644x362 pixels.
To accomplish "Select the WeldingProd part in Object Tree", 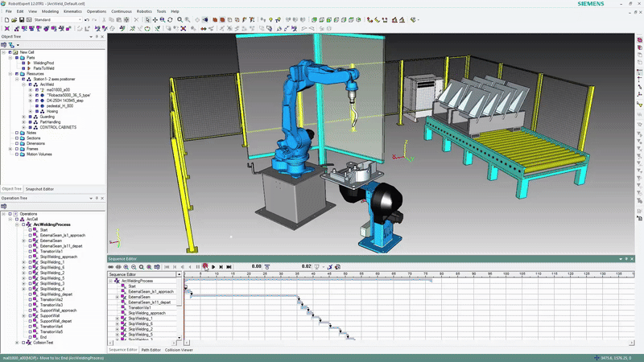I will [43, 64].
